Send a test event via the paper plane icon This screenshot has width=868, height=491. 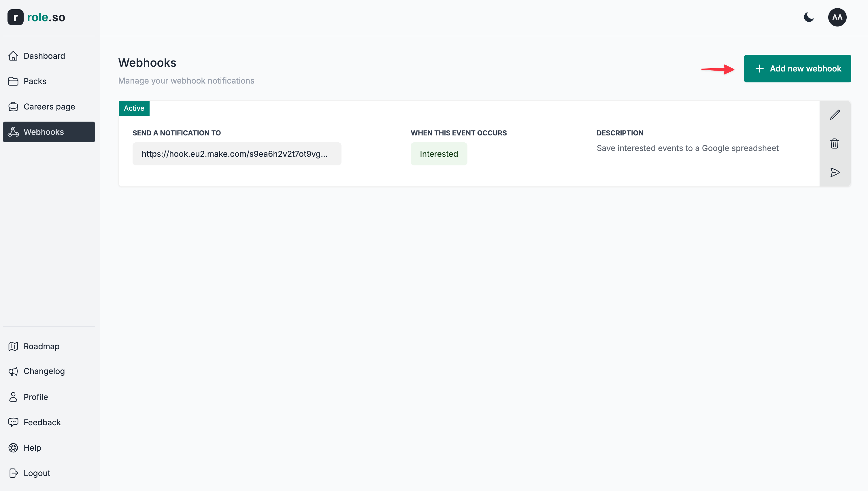835,172
